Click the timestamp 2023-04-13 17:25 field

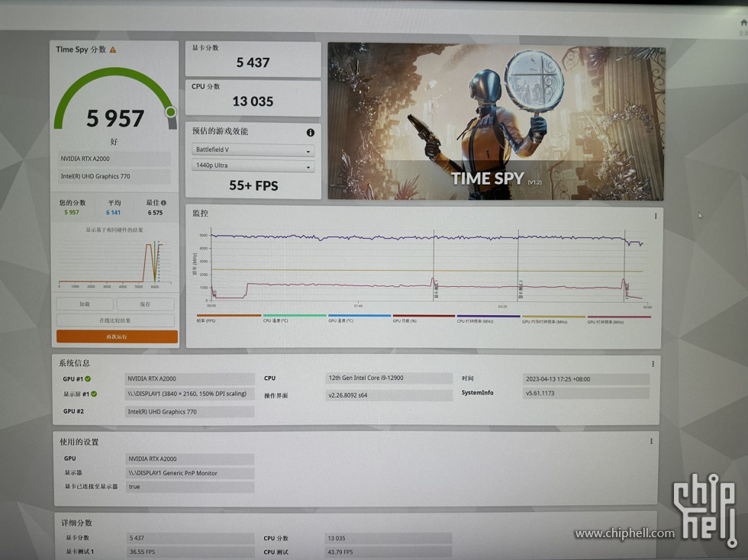coord(586,379)
